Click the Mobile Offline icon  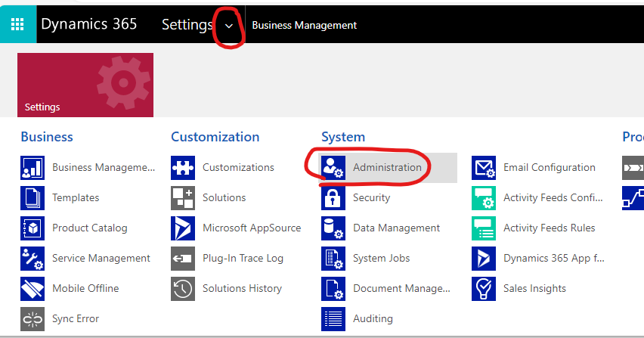pos(33,289)
